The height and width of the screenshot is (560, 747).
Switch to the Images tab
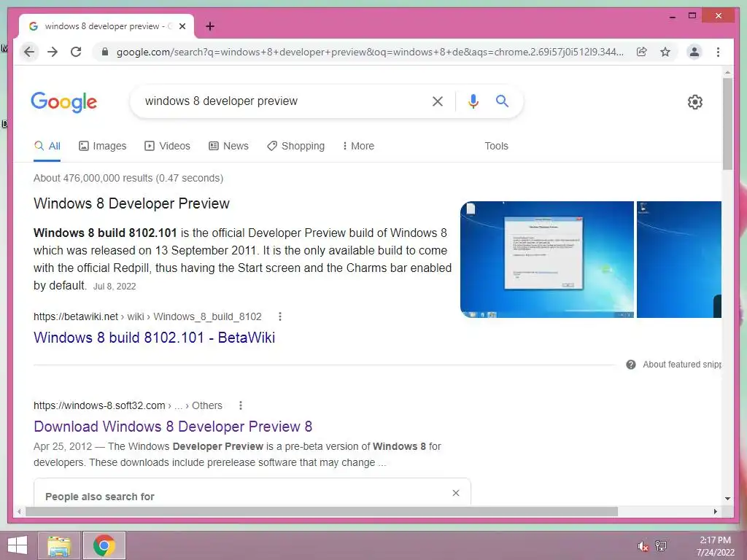coord(102,146)
